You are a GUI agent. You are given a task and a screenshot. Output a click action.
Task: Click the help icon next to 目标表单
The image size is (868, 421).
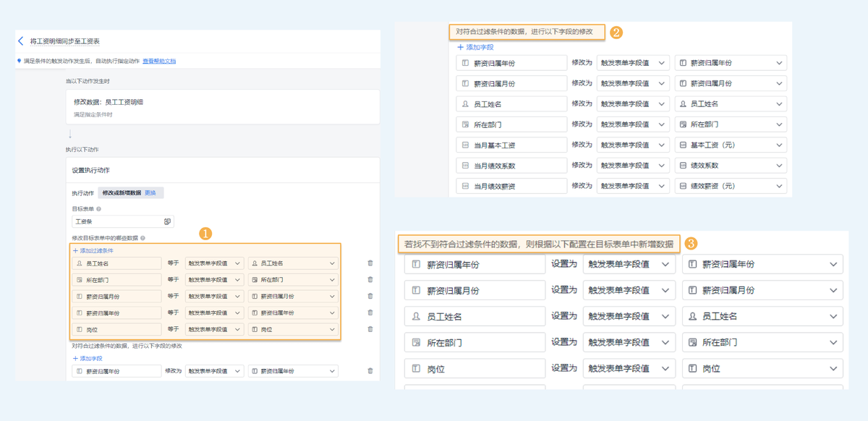pyautogui.click(x=98, y=209)
